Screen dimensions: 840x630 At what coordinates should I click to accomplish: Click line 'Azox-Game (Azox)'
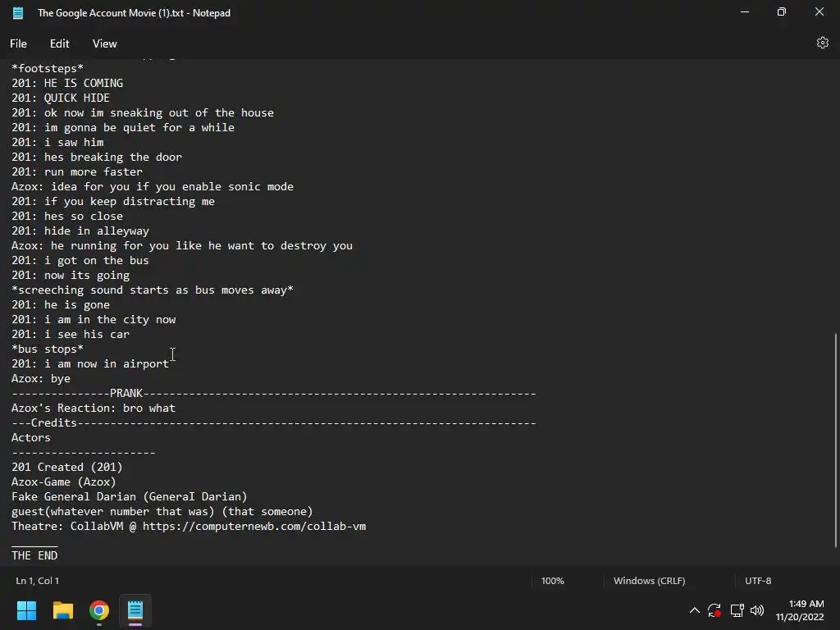(x=64, y=482)
